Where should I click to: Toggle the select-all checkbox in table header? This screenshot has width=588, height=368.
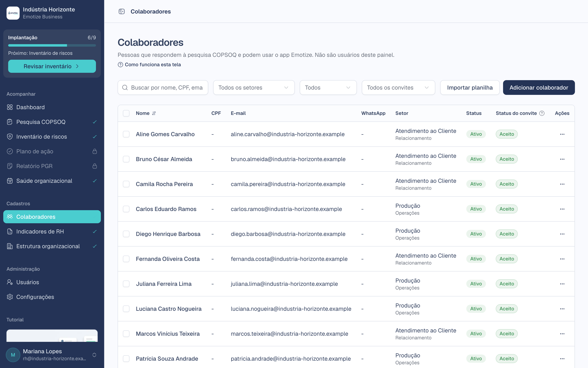point(126,113)
